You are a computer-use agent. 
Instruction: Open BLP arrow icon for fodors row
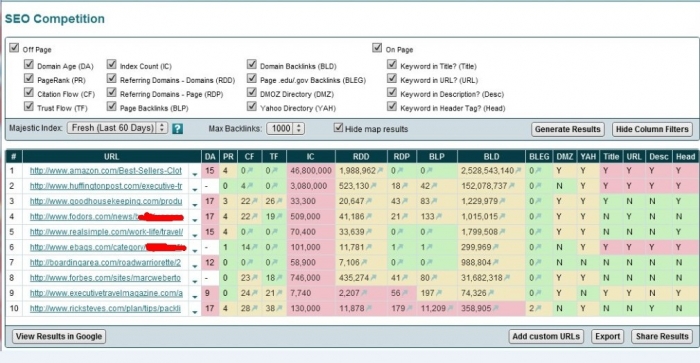(x=439, y=217)
